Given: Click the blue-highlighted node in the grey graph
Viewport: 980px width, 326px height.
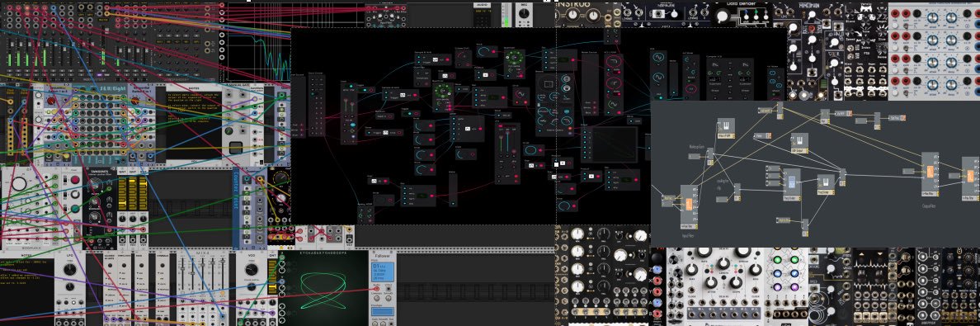Looking at the screenshot, I should pos(792,184).
